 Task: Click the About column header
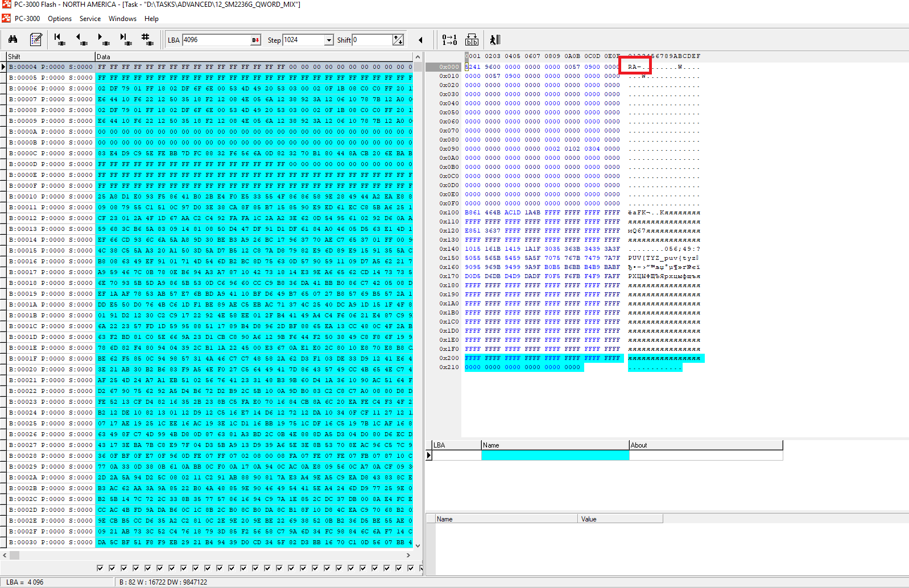(x=706, y=445)
